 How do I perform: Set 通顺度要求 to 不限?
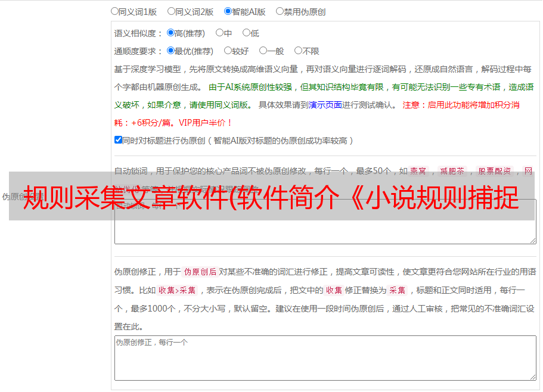pos(298,51)
